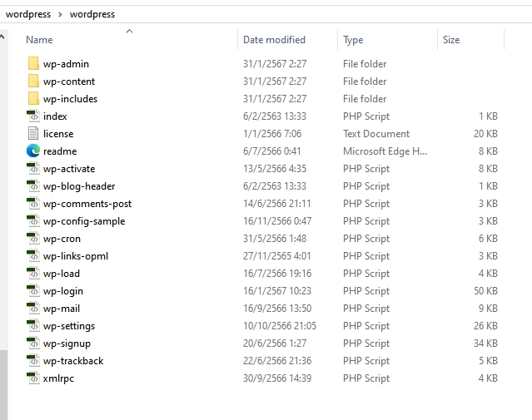Viewport: 532px width, 420px height.
Task: Click the wp-load PHP file icon
Action: point(33,274)
